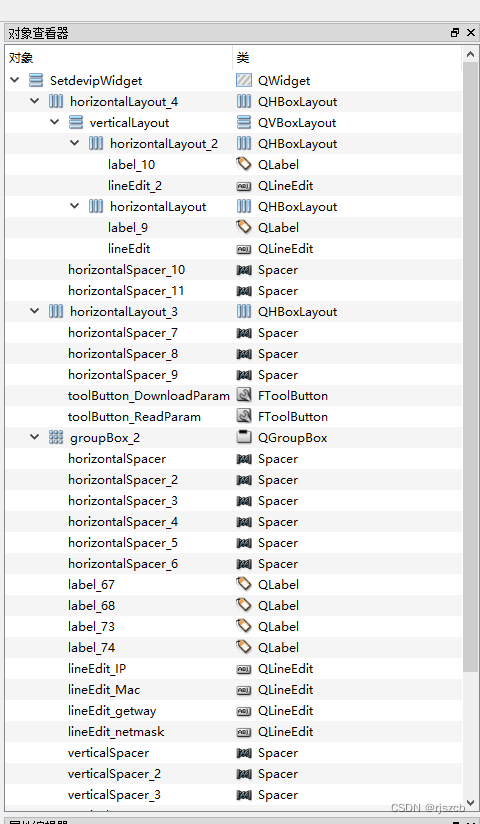Click the FToolButton icon for toolButton_DownloadParam
The width and height of the screenshot is (480, 824).
tap(243, 396)
